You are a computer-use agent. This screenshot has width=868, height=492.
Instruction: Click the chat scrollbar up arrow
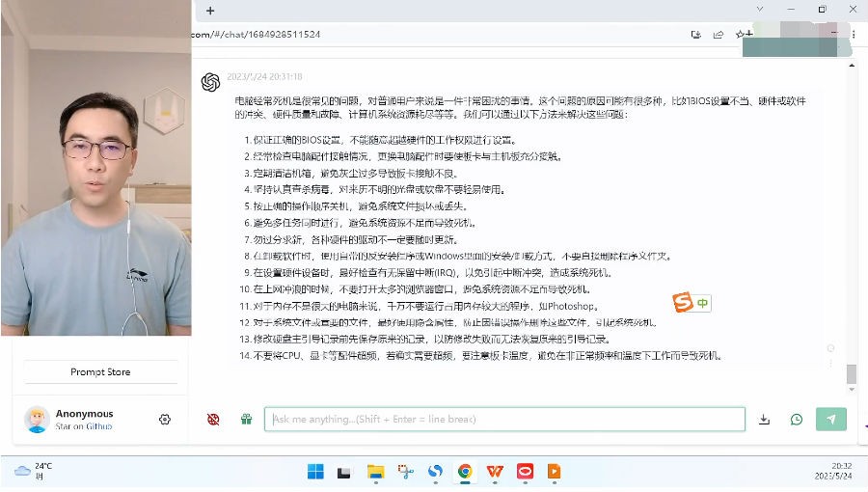[852, 66]
